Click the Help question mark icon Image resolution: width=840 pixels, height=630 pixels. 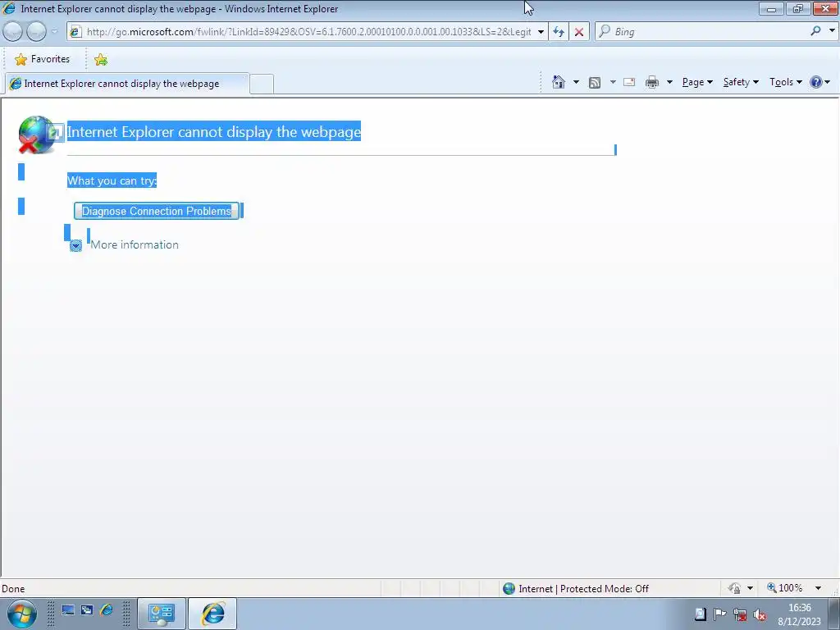click(x=816, y=82)
